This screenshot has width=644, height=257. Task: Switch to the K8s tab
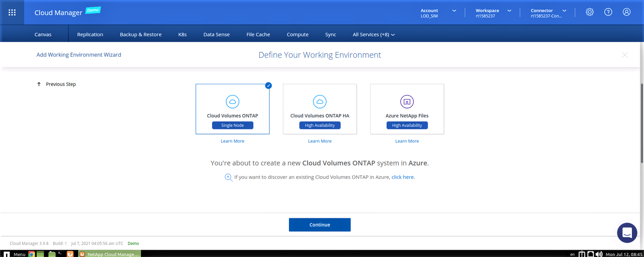tap(182, 34)
